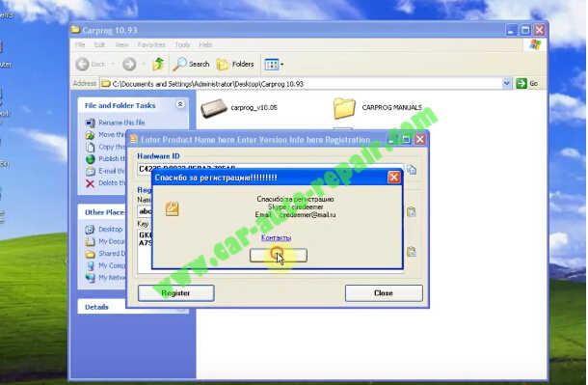Close the Спасибо за регистрацию dialog

pyautogui.click(x=393, y=178)
